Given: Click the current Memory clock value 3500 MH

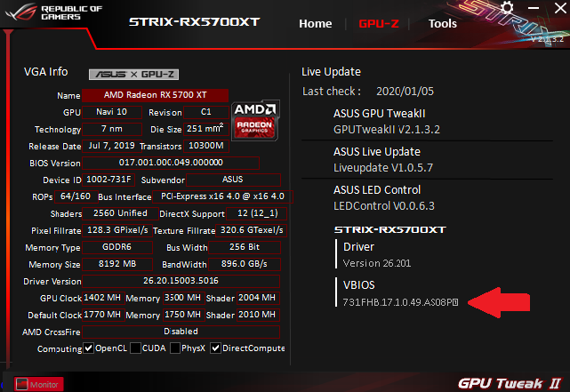Looking at the screenshot, I should pos(183,298).
